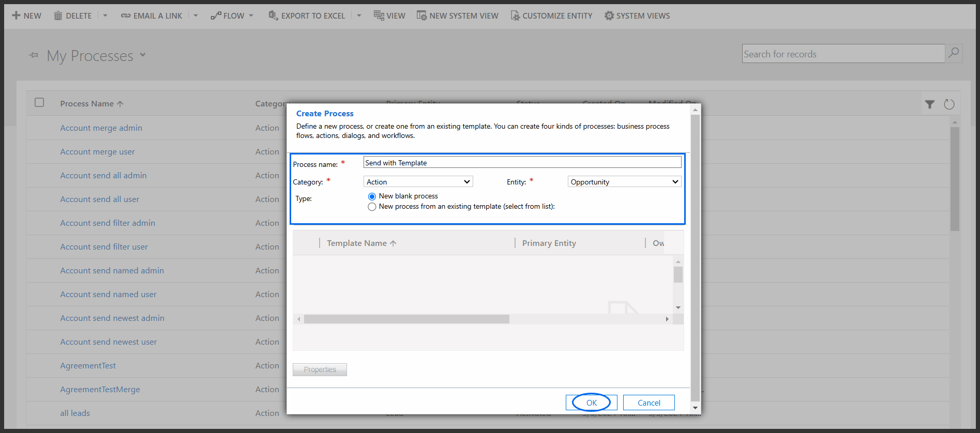Open the AgreementTestMerge process link
The width and height of the screenshot is (980, 433).
pos(100,390)
